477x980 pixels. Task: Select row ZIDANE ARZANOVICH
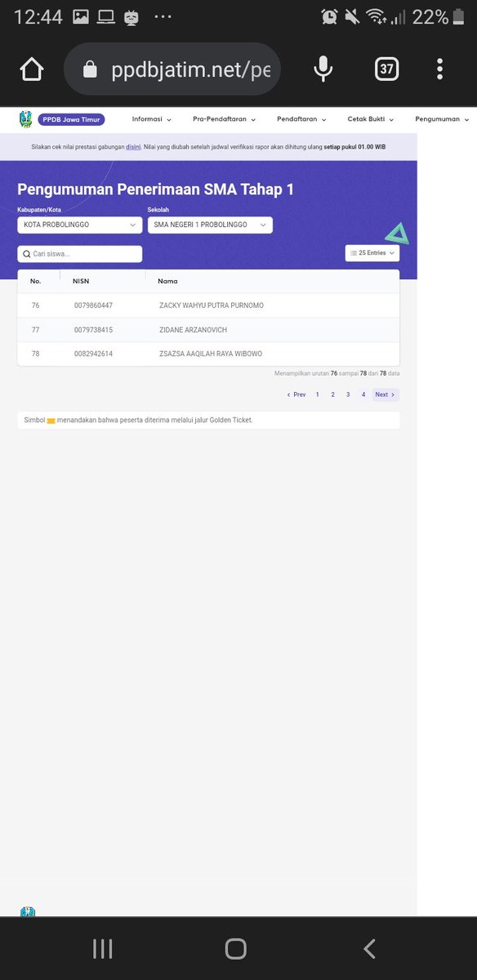pyautogui.click(x=208, y=330)
